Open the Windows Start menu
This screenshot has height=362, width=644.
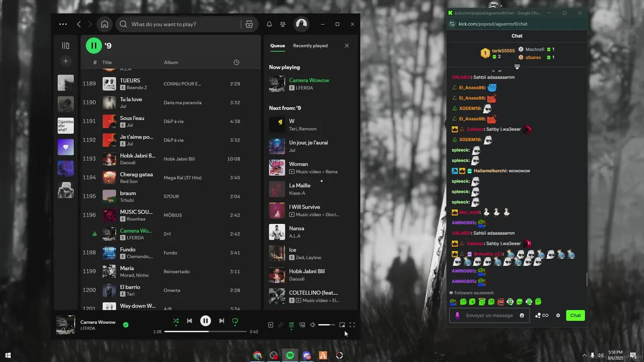coord(8,355)
